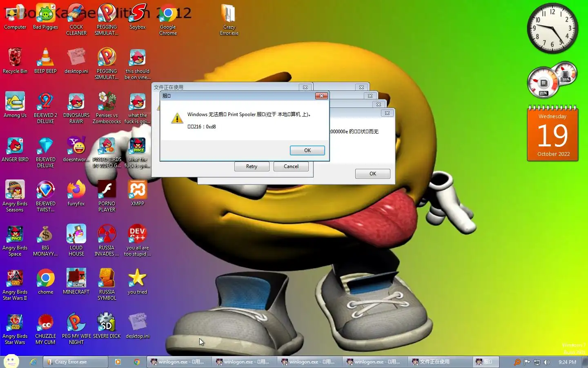Click the analog clock gadget
This screenshot has width=588, height=368.
(552, 28)
